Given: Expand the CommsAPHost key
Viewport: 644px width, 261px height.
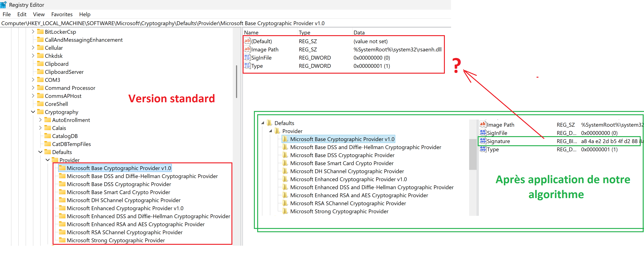Looking at the screenshot, I should (x=33, y=96).
